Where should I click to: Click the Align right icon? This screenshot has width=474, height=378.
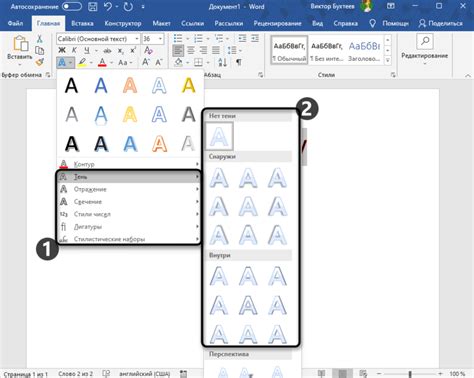click(x=203, y=50)
